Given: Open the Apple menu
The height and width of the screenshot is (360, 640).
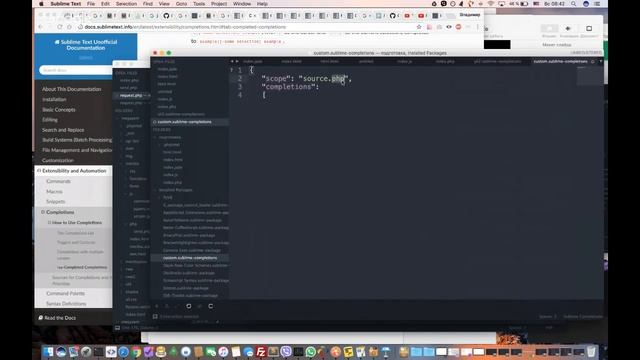Looking at the screenshot, I should (41, 4).
